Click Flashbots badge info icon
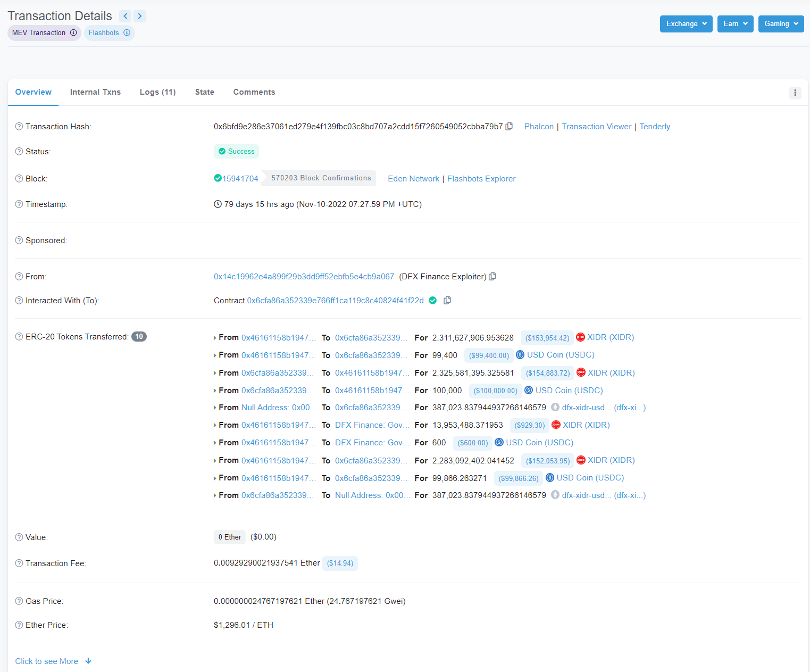This screenshot has height=672, width=810. point(127,32)
